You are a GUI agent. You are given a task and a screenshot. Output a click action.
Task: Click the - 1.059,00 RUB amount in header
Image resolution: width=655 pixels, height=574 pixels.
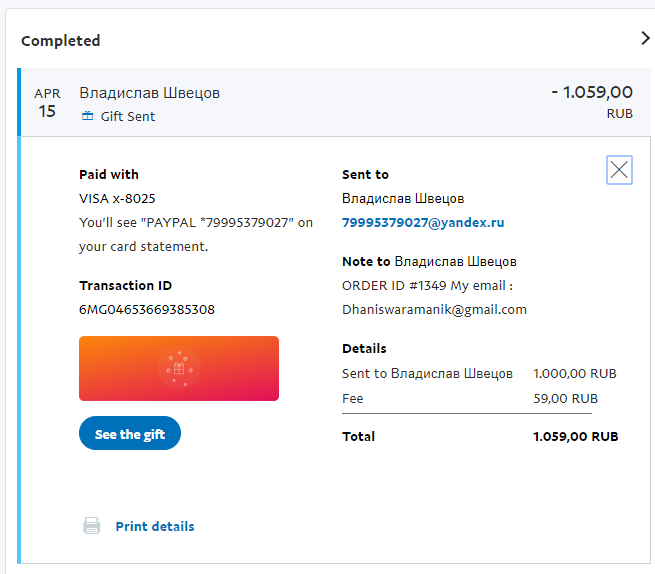tap(591, 92)
